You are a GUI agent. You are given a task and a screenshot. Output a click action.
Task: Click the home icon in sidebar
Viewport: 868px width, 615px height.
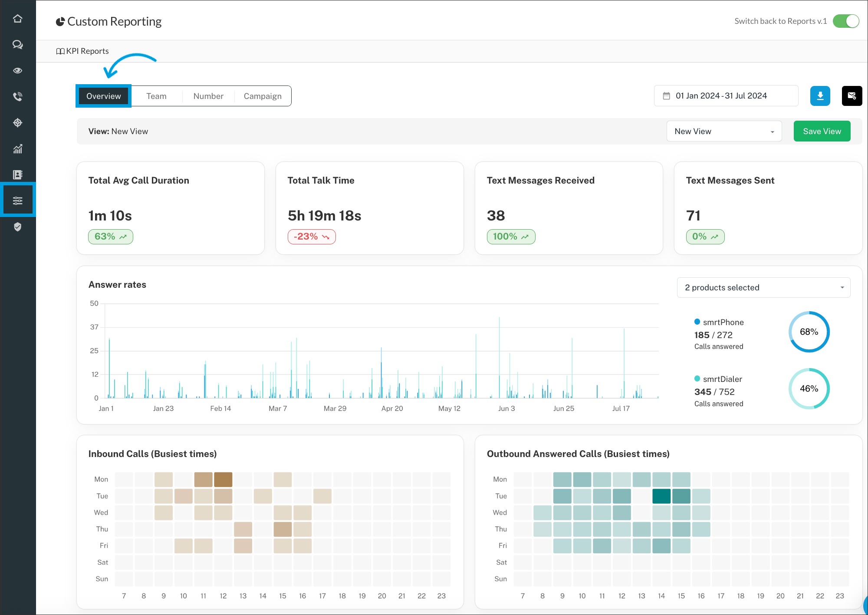17,19
